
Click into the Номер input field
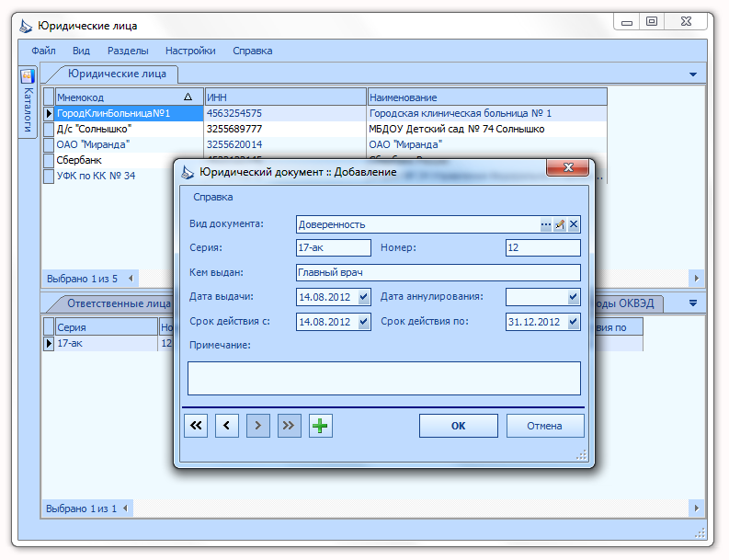(x=543, y=248)
